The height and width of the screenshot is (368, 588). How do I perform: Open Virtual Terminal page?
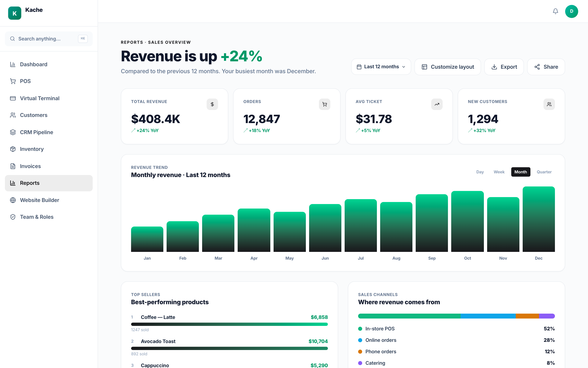(x=49, y=98)
